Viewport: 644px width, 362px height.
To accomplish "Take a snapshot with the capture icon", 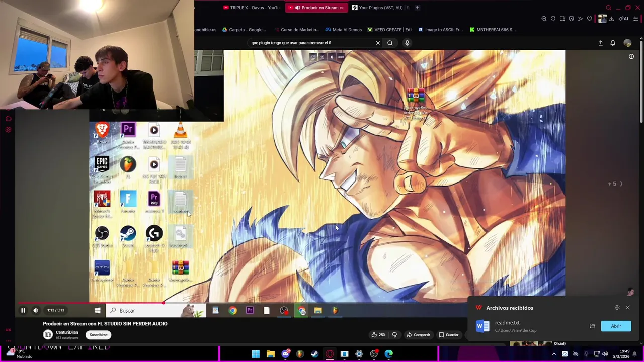I will point(562,19).
